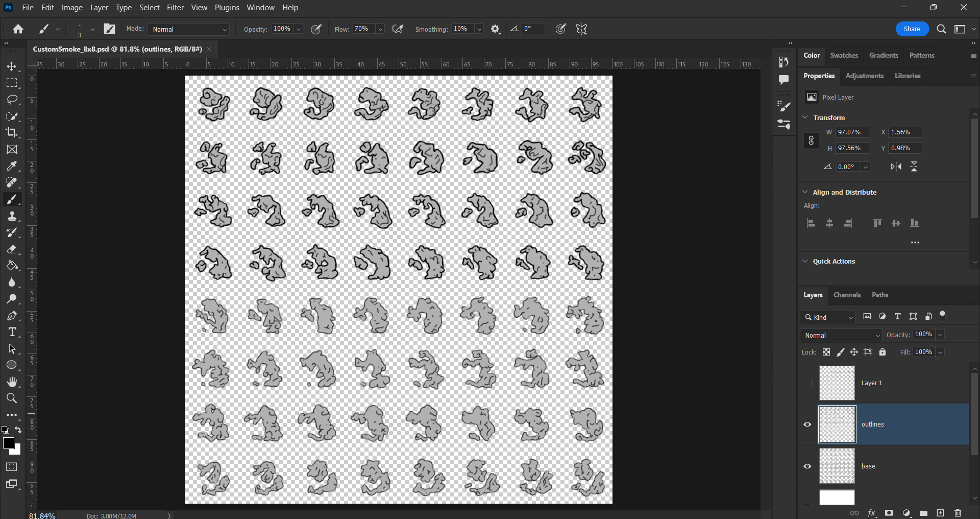Click the Delete layer trash icon
980x519 pixels.
958,513
